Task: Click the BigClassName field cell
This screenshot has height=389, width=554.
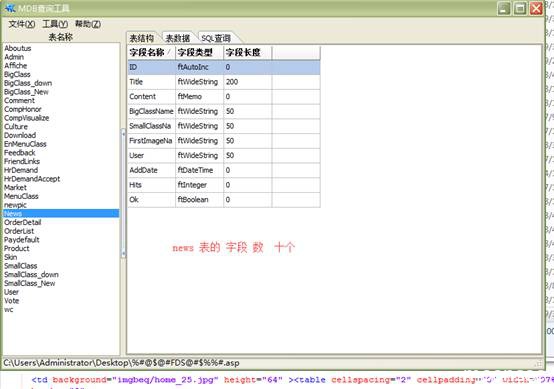Action: (152, 111)
